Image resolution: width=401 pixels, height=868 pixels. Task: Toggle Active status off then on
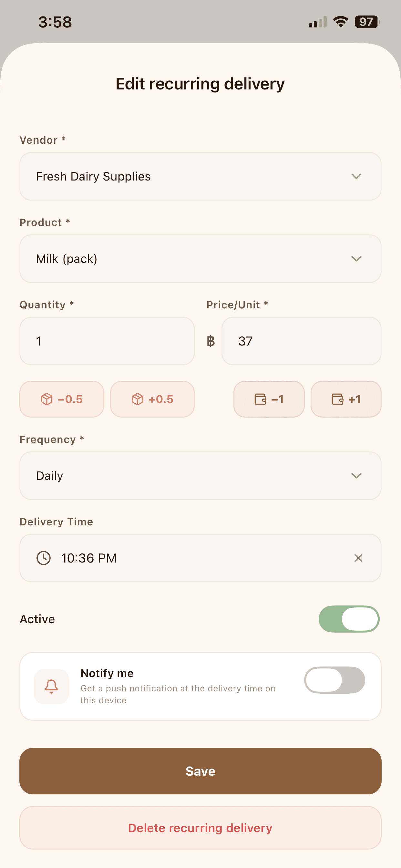(x=349, y=619)
